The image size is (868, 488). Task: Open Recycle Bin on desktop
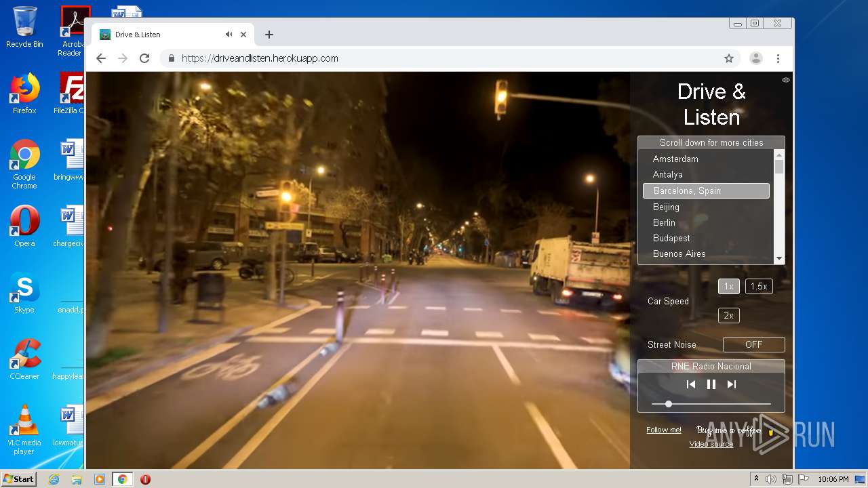[24, 27]
